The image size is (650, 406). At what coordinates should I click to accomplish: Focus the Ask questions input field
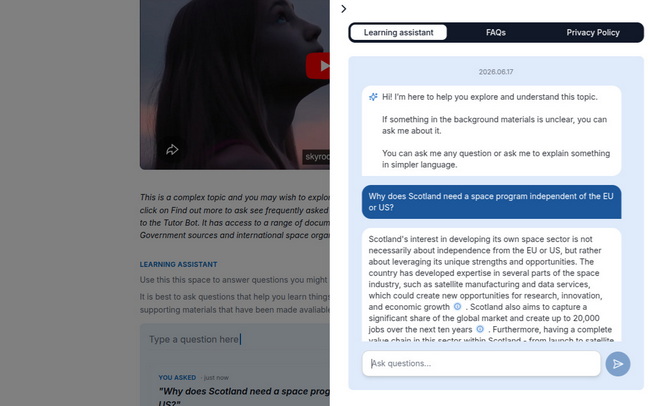point(481,364)
